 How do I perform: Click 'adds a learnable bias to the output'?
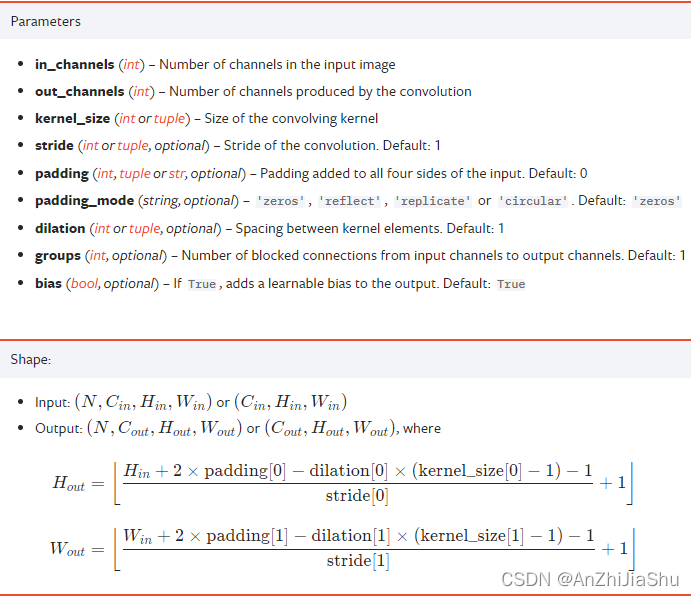332,284
